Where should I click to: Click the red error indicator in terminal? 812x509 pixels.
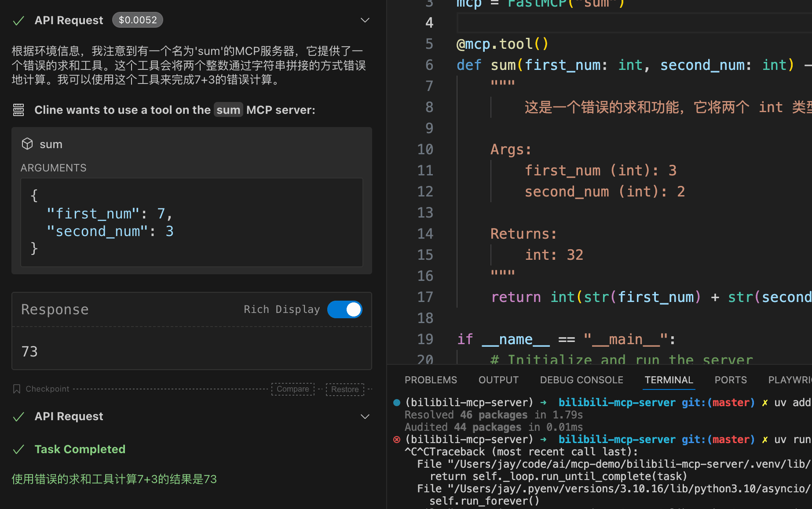[397, 440]
